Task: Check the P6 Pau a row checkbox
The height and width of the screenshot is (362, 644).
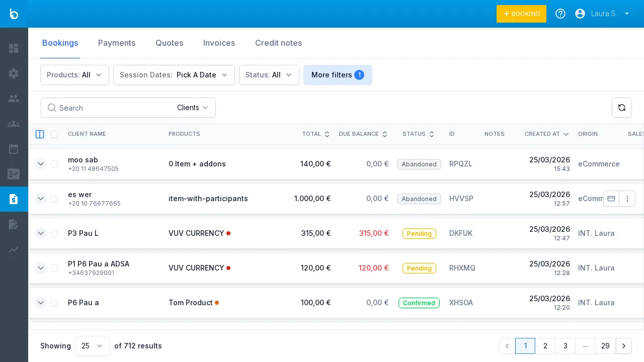Action: click(54, 303)
